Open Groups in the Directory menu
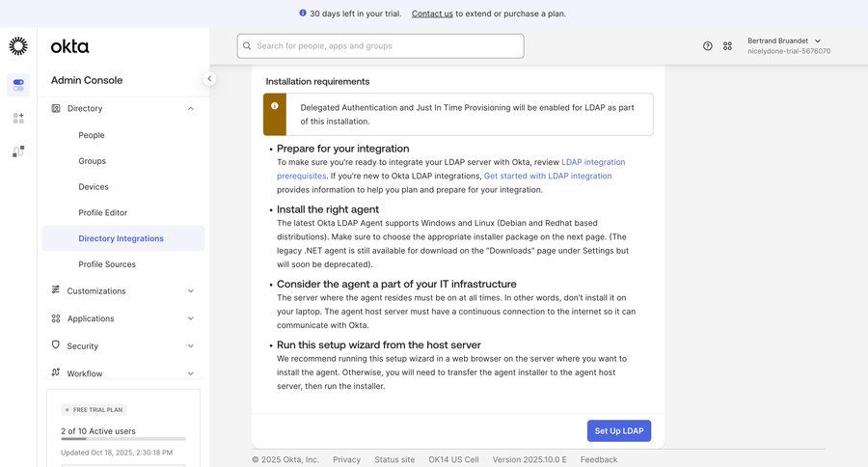 click(x=92, y=161)
